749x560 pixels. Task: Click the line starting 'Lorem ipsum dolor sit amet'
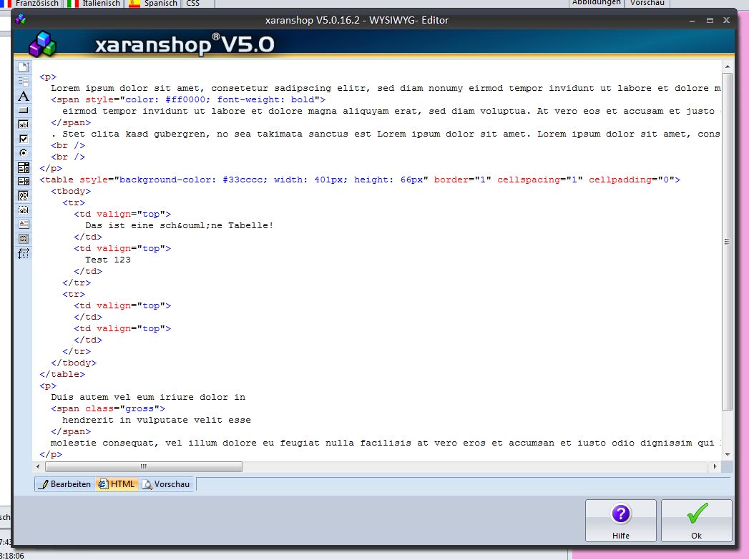386,88
